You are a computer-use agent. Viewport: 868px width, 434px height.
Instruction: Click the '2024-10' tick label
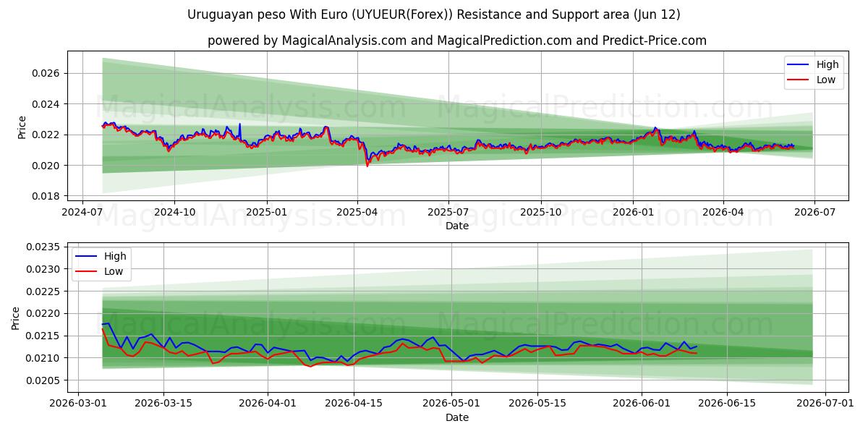coord(174,212)
